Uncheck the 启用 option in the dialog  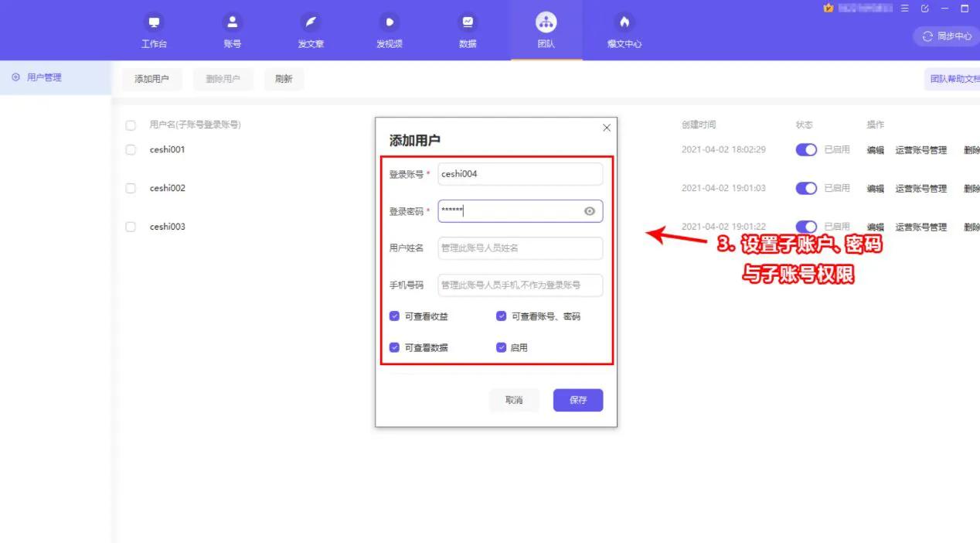pyautogui.click(x=501, y=347)
